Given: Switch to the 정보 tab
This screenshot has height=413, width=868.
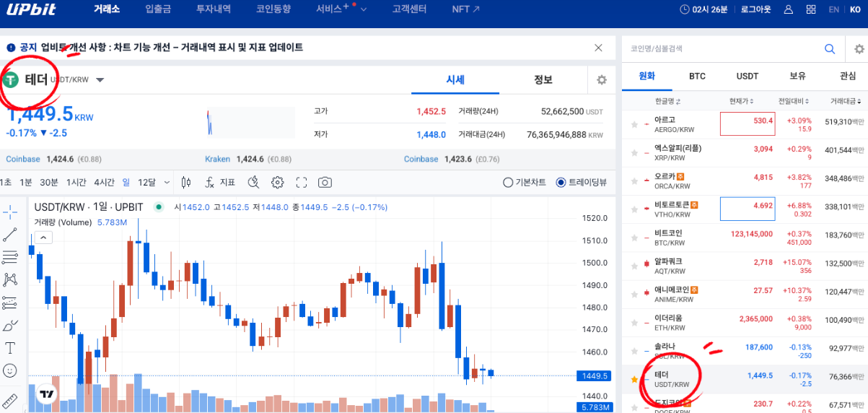Looking at the screenshot, I should [543, 80].
